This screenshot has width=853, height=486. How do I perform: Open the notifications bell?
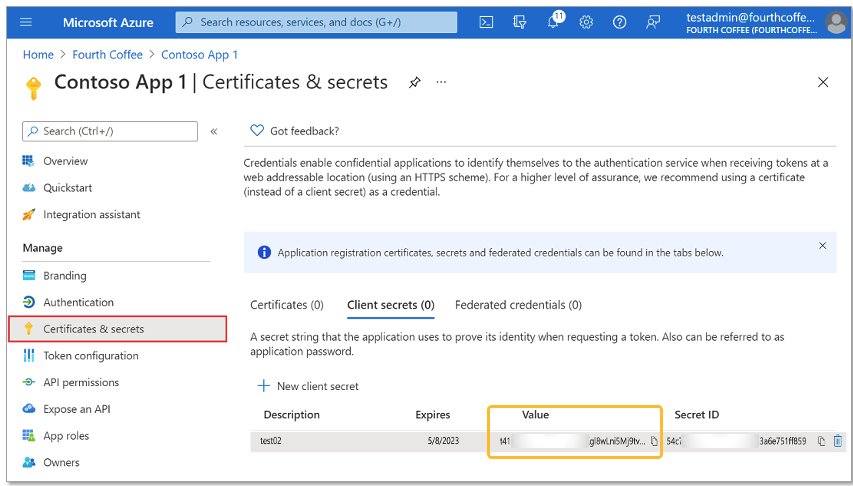tap(553, 22)
